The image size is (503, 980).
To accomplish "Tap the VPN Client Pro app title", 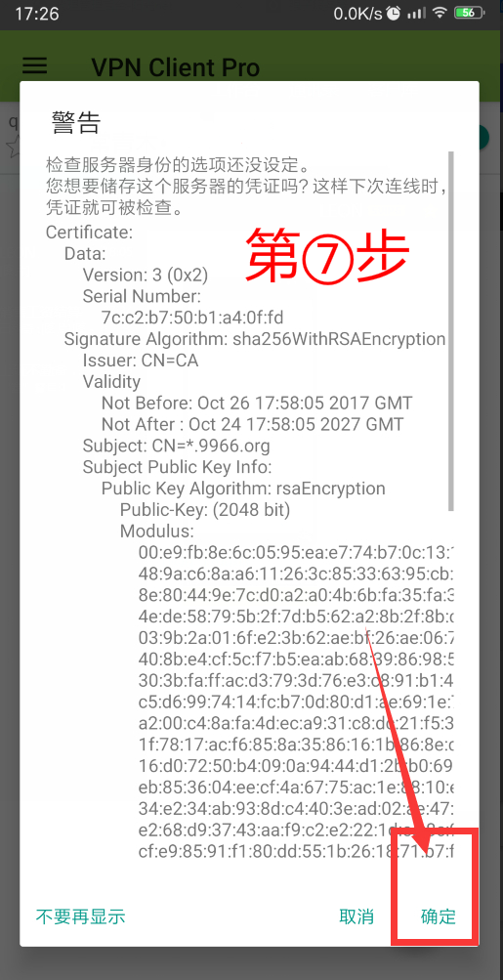I will point(176,66).
